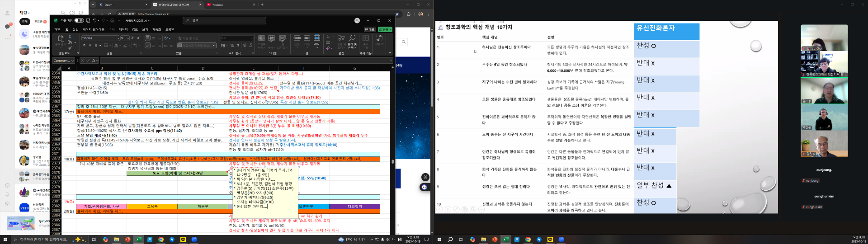The image size is (868, 244).
Task: Click the Copilot icon in the ribbon
Action: [379, 41]
